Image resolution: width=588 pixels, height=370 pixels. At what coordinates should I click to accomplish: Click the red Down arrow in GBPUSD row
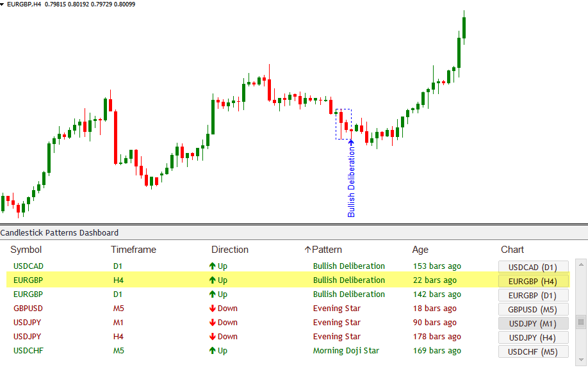[x=213, y=309]
